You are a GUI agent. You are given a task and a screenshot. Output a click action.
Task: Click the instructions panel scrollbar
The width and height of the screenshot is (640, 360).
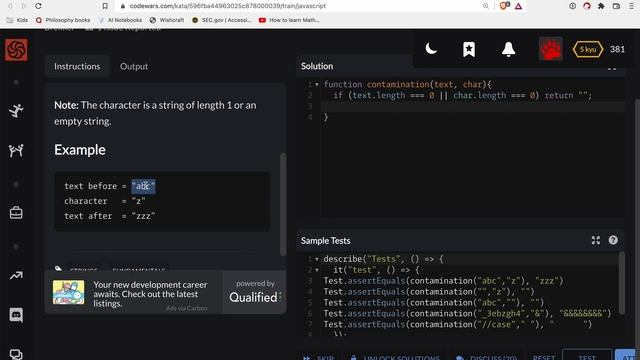(x=283, y=204)
